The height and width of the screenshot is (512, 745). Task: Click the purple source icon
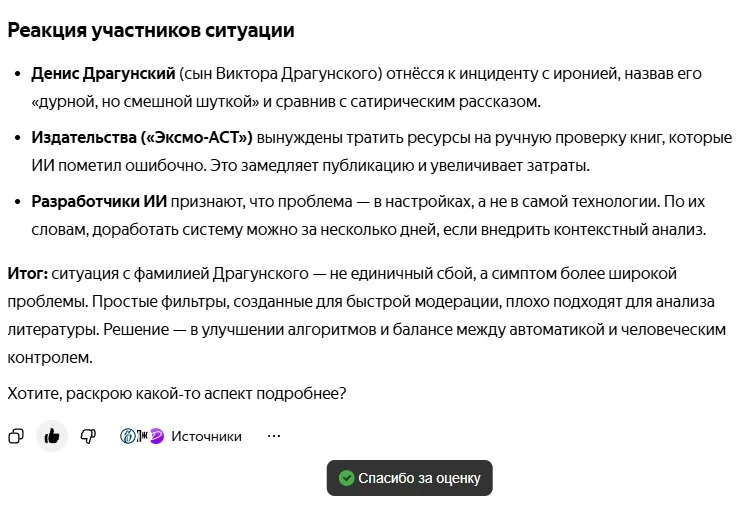pyautogui.click(x=157, y=436)
